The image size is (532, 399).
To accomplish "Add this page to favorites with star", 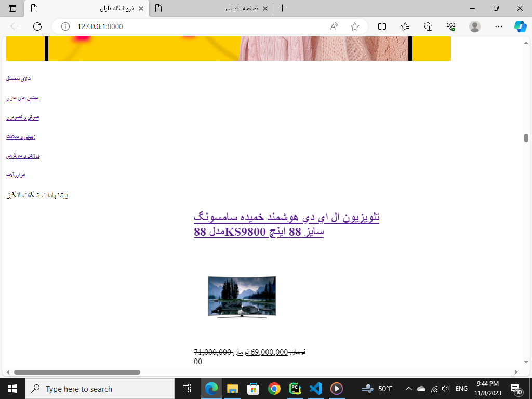I will click(x=355, y=26).
